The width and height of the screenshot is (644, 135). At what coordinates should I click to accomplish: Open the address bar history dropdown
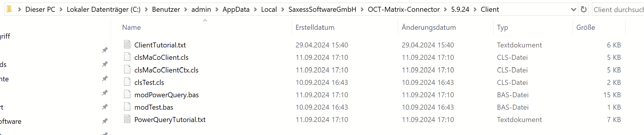573,9
